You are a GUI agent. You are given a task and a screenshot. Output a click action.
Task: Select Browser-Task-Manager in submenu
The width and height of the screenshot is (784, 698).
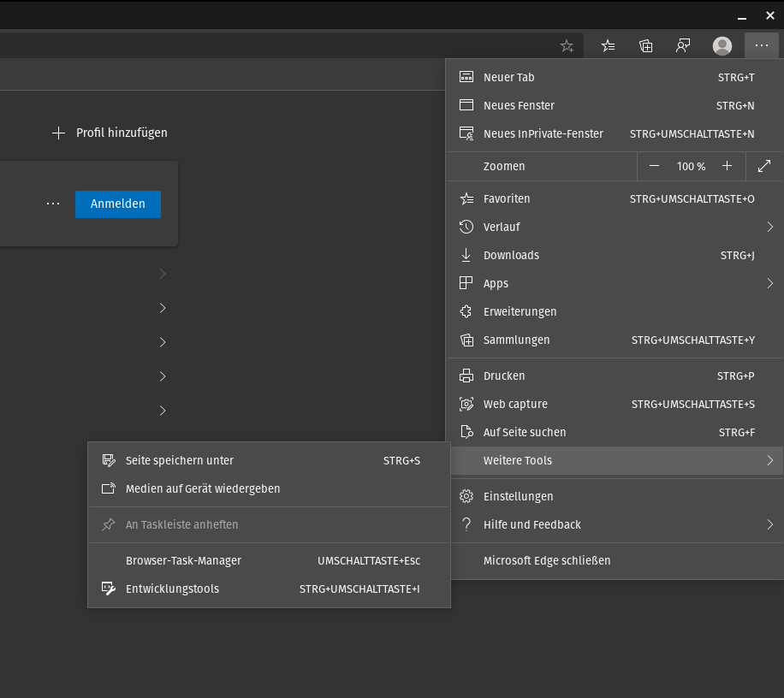(269, 560)
